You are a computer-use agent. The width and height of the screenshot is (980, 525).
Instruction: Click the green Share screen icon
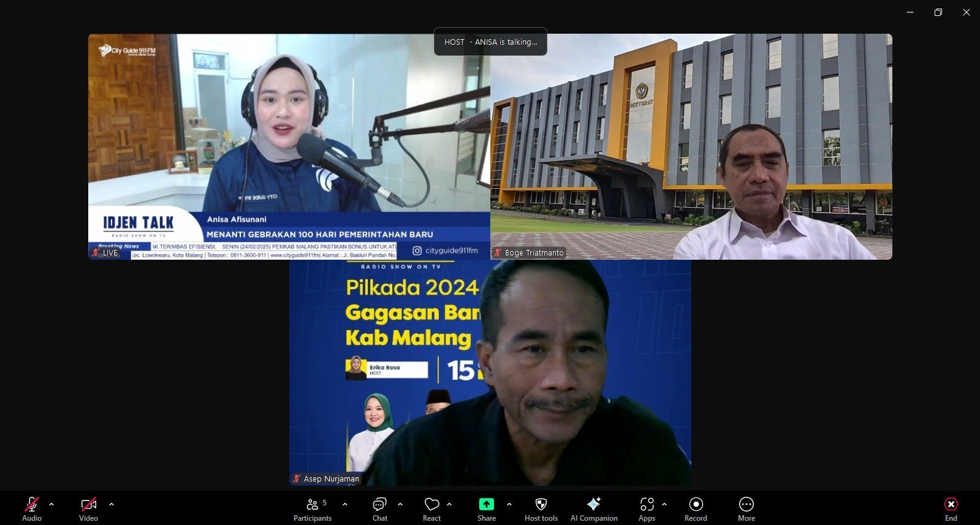pos(486,504)
